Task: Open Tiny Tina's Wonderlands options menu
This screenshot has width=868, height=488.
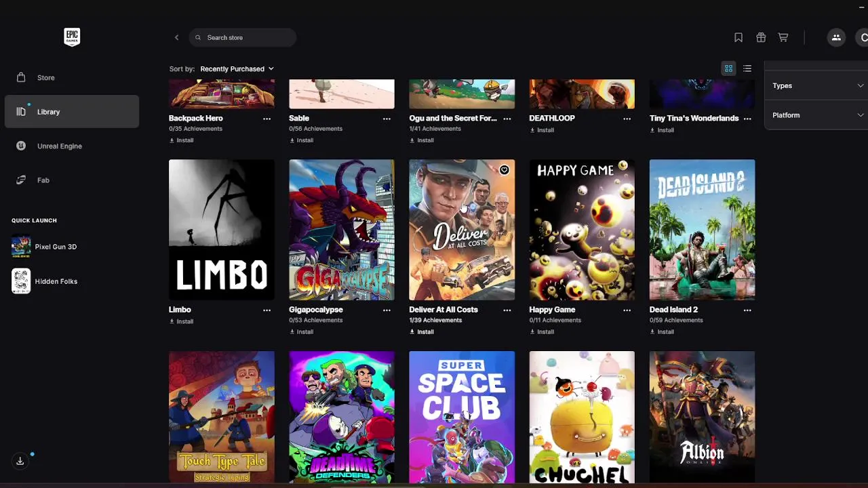Action: (x=747, y=119)
